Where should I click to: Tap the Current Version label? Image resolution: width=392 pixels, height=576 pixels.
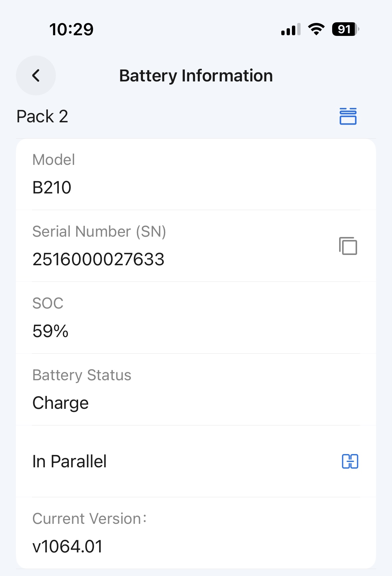coord(89,518)
